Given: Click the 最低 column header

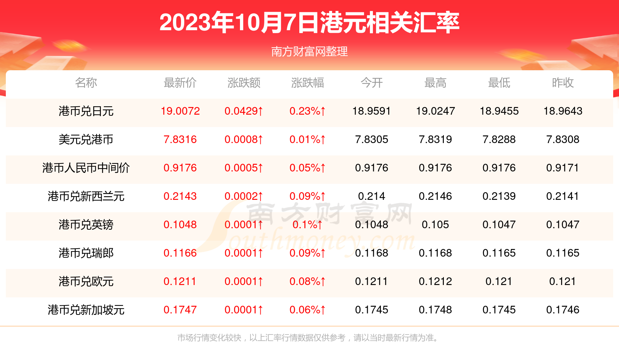Looking at the screenshot, I should (499, 83).
